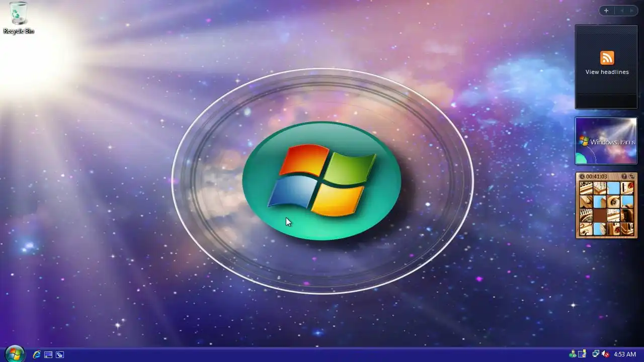Screen dimensions: 644x362
Task: Show the puzzle solution picture icon
Action: tap(624, 176)
